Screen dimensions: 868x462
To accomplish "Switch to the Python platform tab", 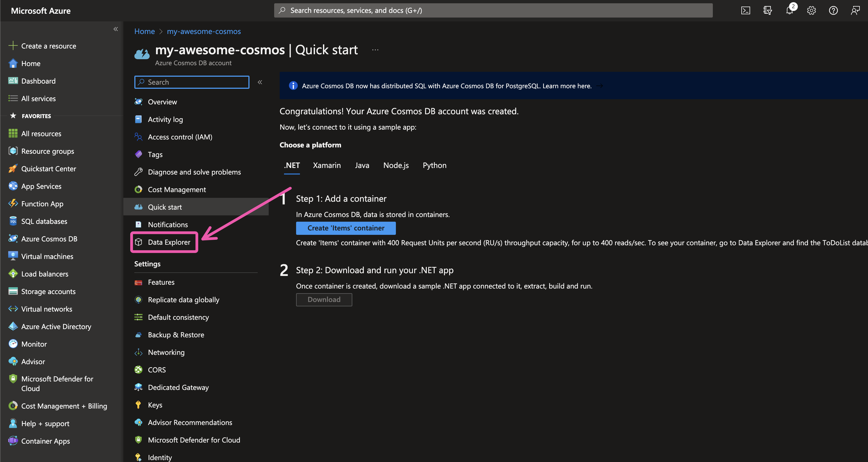I will pyautogui.click(x=434, y=165).
